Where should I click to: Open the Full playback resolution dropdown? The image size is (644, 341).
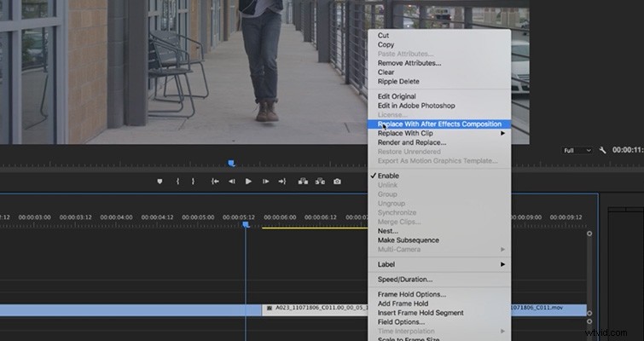[x=577, y=150]
